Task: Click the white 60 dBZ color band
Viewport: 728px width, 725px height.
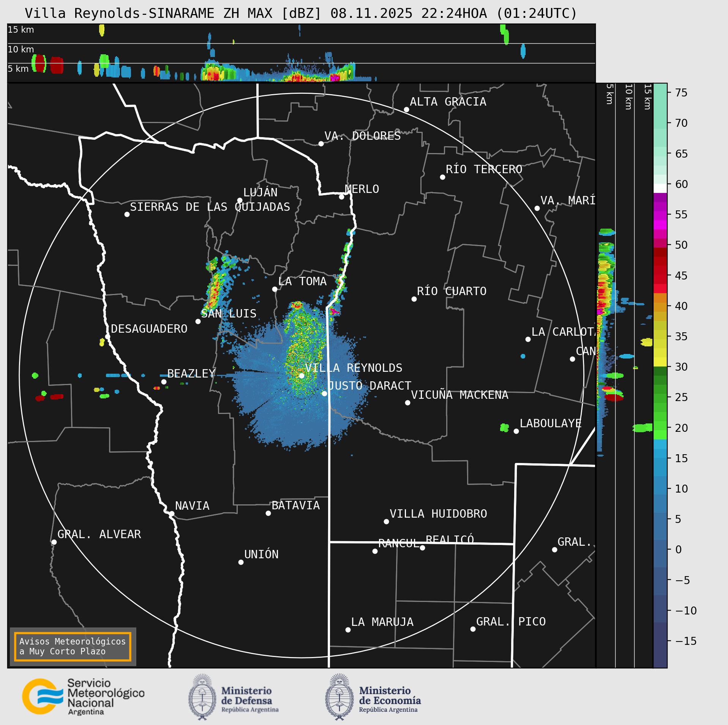Action: pyautogui.click(x=660, y=188)
